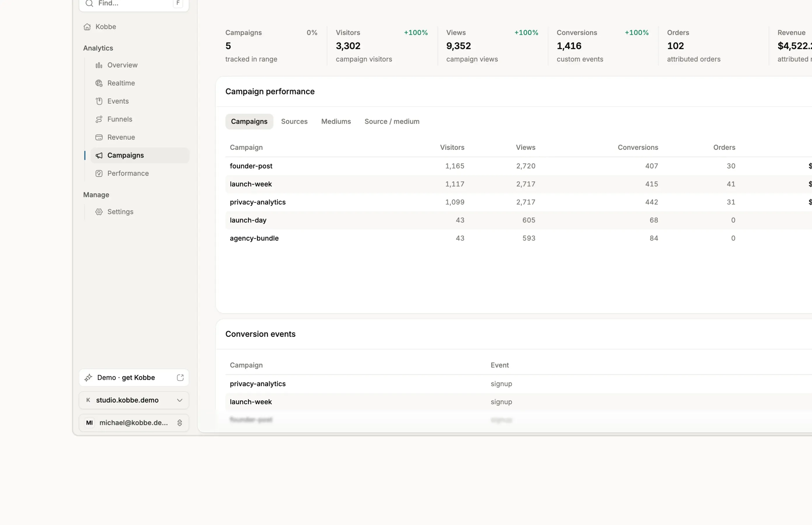Click the launch-week row in performance table

pos(518,184)
